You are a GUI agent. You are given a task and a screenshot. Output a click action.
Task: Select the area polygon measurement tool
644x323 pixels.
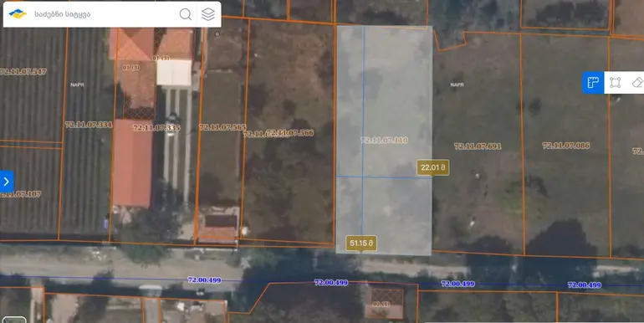pos(615,83)
